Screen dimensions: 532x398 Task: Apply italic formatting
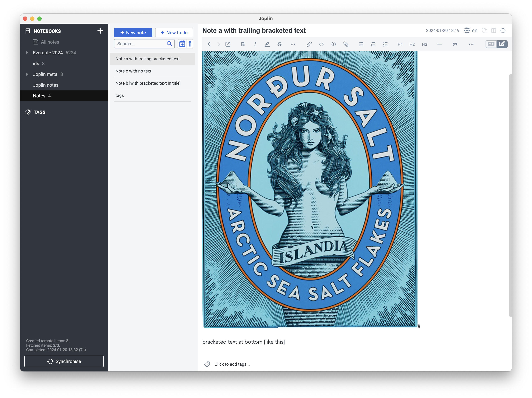255,44
